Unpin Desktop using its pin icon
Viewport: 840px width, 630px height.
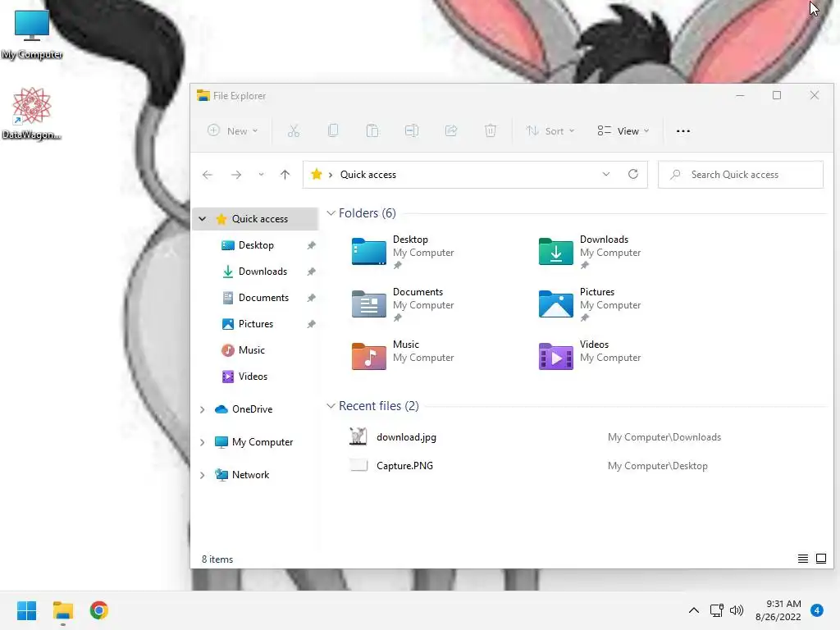point(311,245)
